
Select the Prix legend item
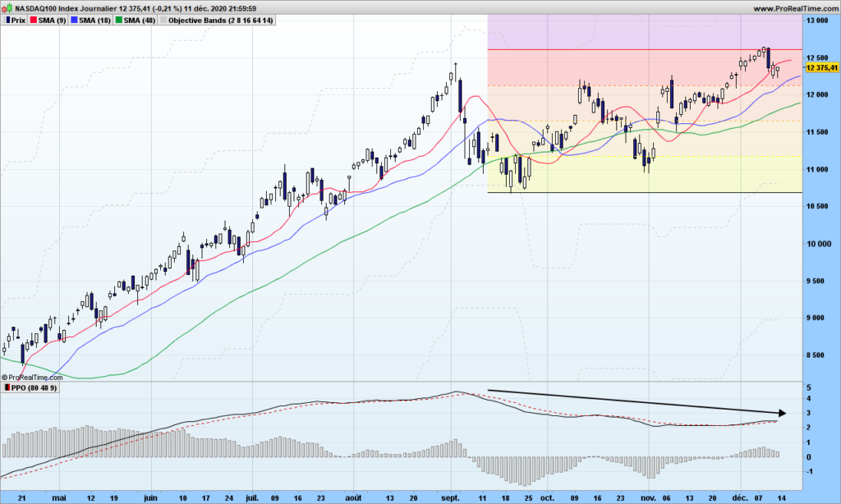coord(15,21)
